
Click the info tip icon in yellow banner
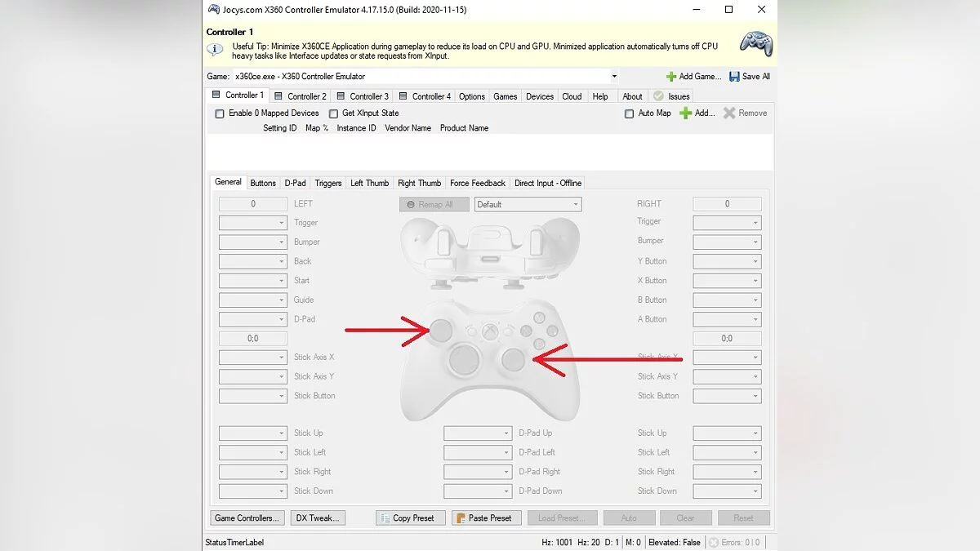[x=215, y=50]
